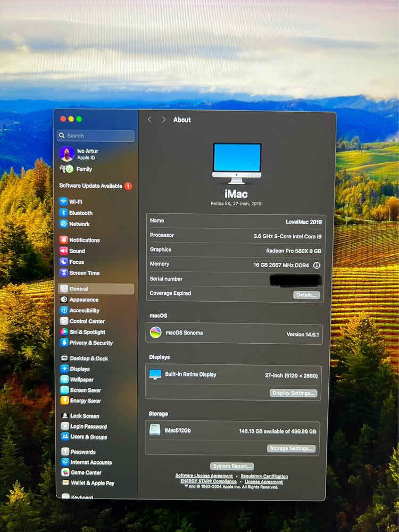
Task: Click the iMac illustration image
Action: pyautogui.click(x=237, y=163)
